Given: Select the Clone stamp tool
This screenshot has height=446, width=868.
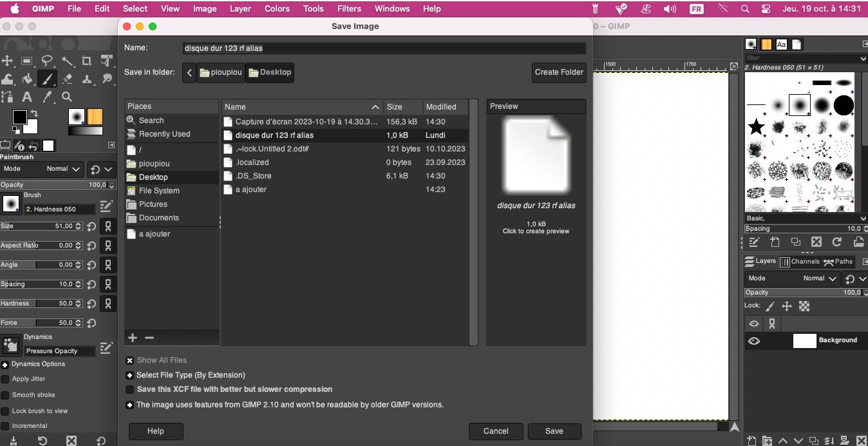Looking at the screenshot, I should [x=87, y=79].
